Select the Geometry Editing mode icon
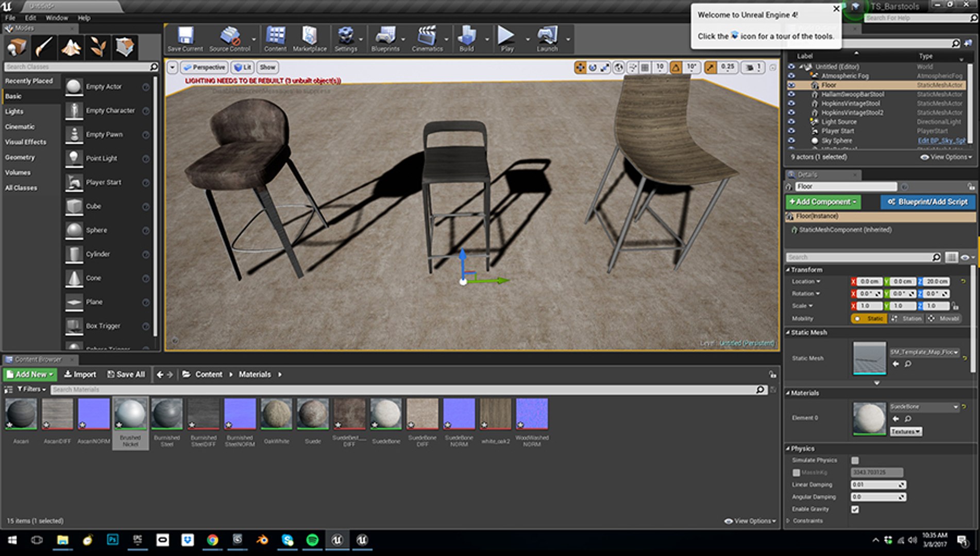980x556 pixels. tap(124, 47)
